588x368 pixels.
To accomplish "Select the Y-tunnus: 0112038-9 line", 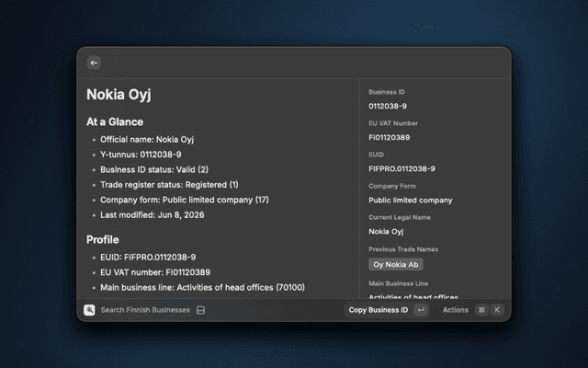I will (x=141, y=155).
